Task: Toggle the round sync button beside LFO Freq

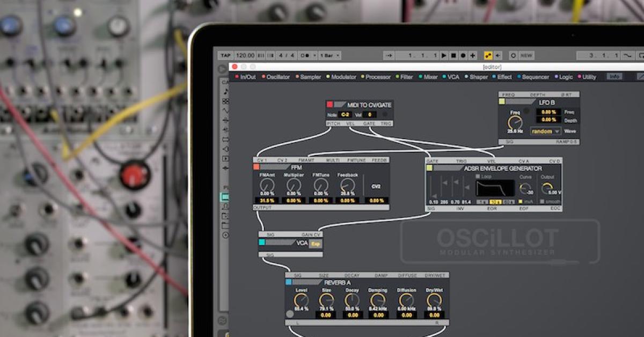Action: [527, 112]
